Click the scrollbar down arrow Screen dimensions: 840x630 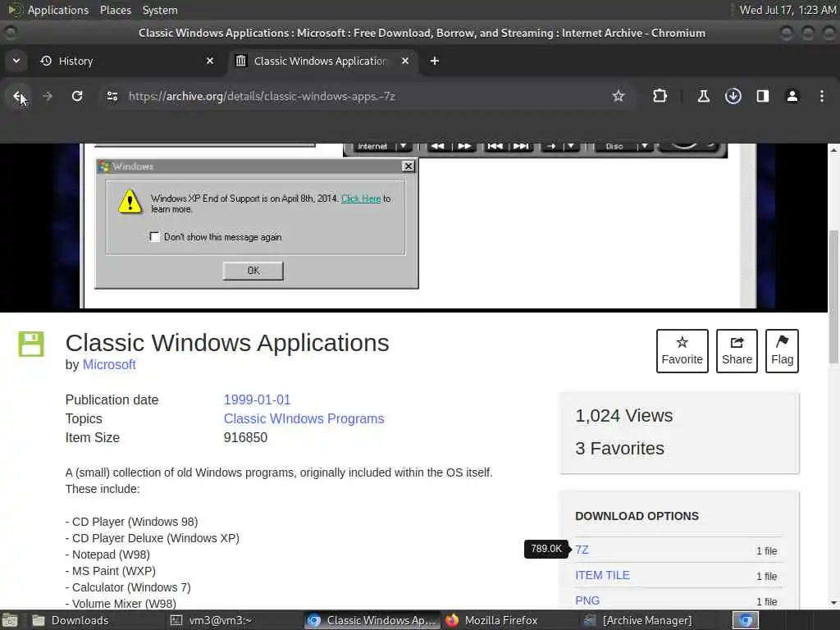[x=833, y=602]
